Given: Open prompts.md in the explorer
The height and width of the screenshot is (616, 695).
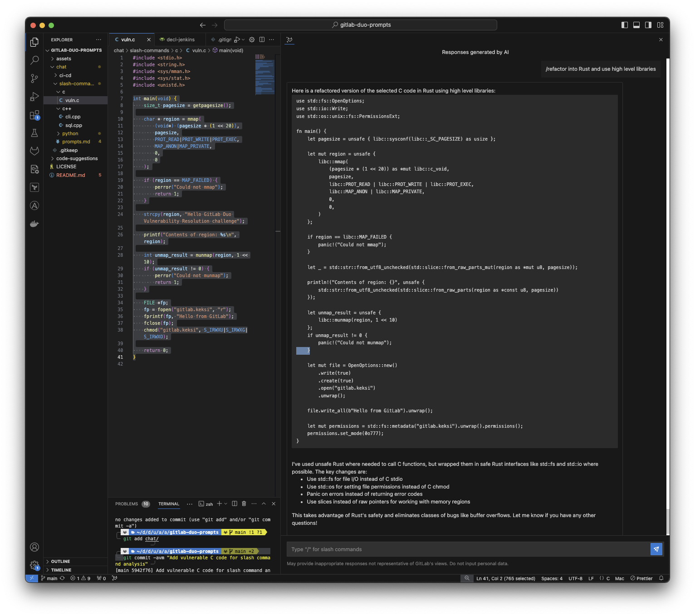Looking at the screenshot, I should (x=75, y=142).
